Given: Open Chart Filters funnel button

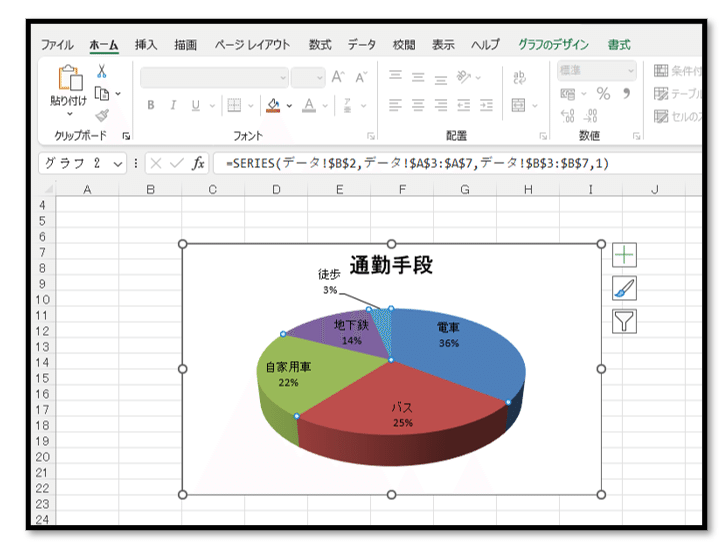Looking at the screenshot, I should point(624,321).
